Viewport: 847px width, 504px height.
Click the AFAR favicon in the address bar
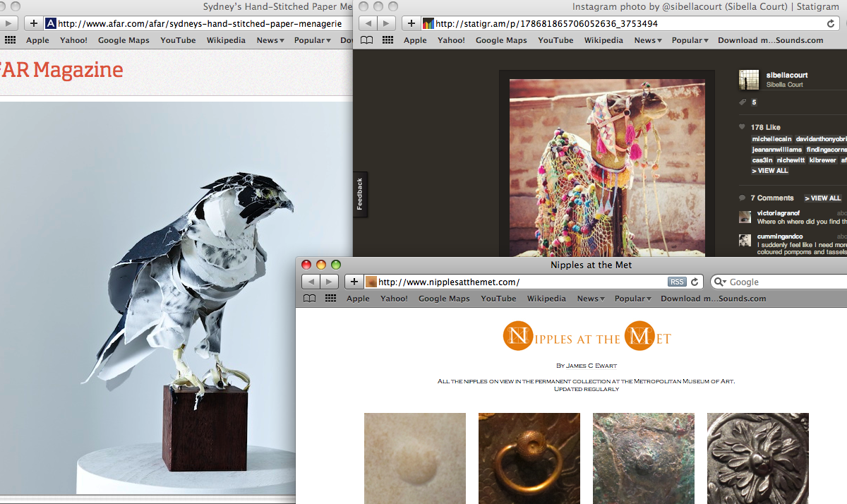coord(51,23)
